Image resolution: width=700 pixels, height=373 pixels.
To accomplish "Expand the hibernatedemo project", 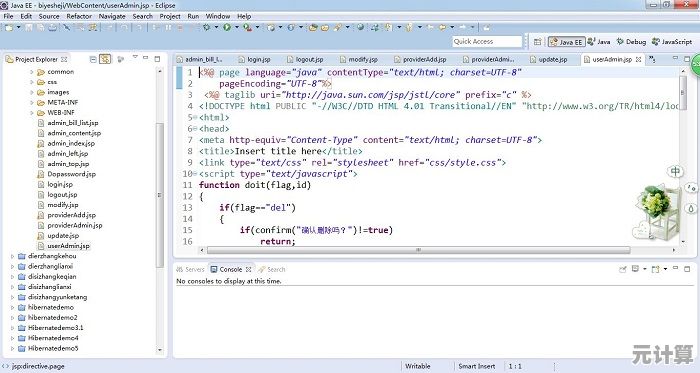I will [12, 307].
